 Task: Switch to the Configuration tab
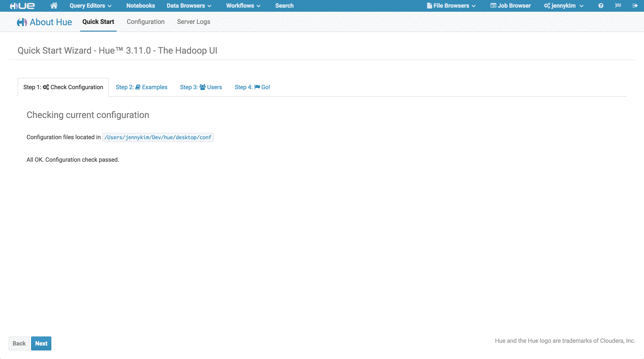click(x=145, y=22)
